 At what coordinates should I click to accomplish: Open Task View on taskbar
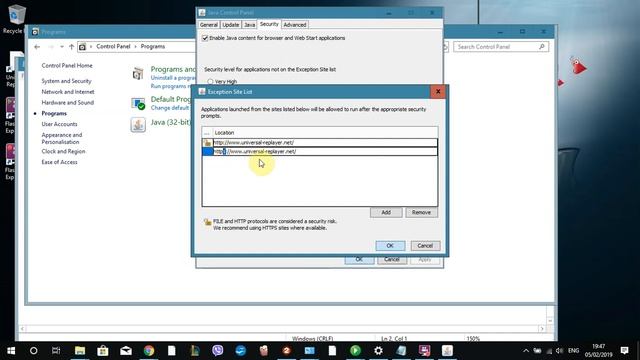tap(56, 351)
